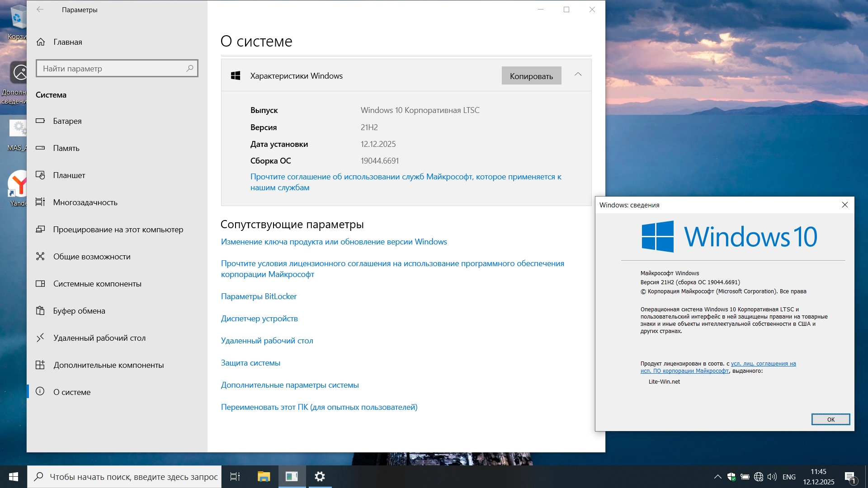868x488 pixels.
Task: Open the notification center icon
Action: 849,477
